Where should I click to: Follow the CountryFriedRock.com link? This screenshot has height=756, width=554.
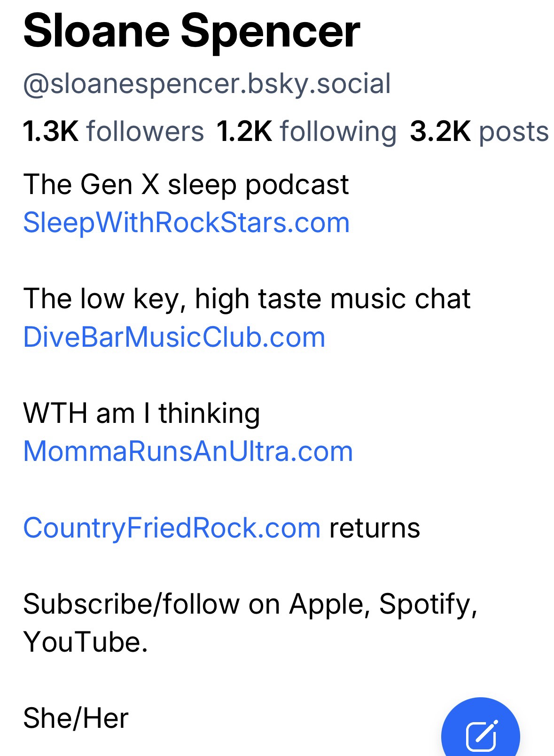[172, 528]
